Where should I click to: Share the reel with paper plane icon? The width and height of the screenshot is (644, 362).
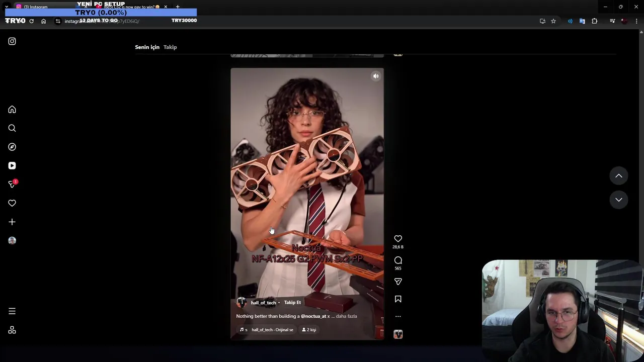point(398,282)
